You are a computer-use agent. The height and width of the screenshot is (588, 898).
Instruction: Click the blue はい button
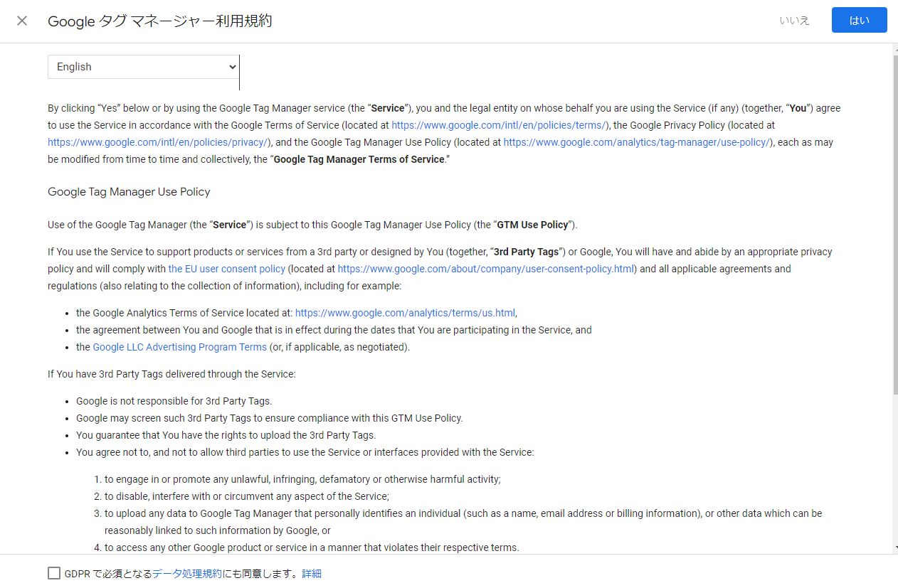tap(859, 20)
